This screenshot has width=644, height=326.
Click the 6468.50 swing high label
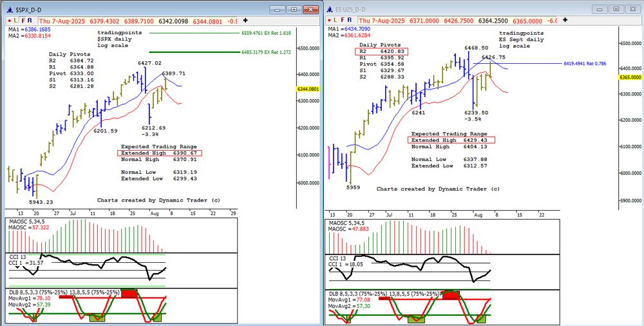[x=477, y=48]
